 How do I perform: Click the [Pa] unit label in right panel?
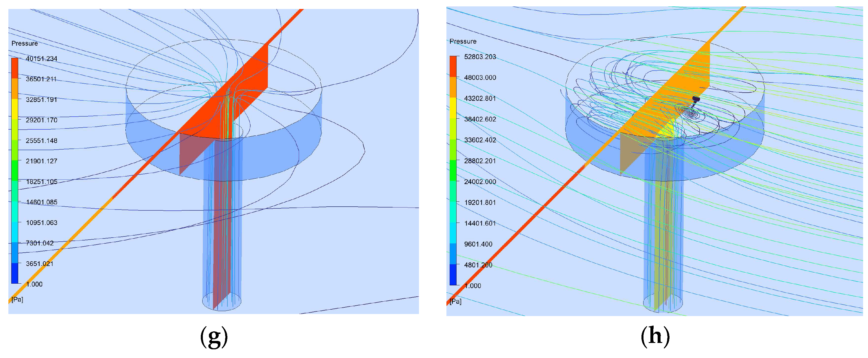[x=455, y=301]
